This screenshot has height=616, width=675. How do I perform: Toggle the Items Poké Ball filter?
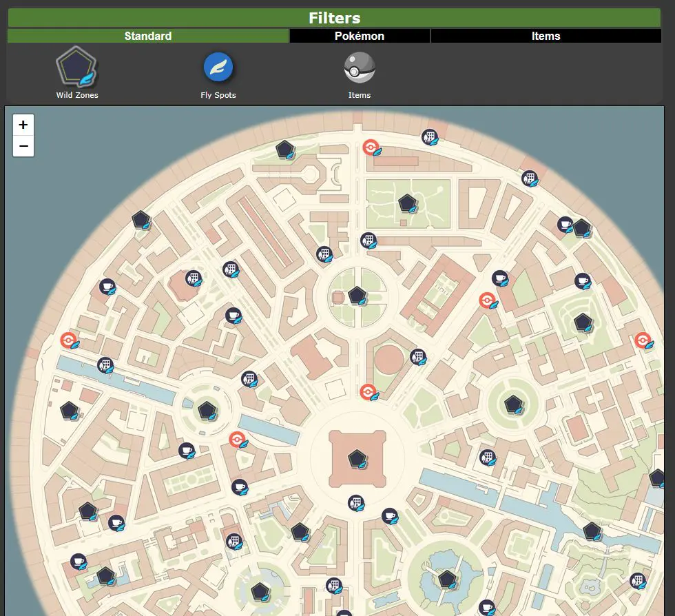pos(359,68)
